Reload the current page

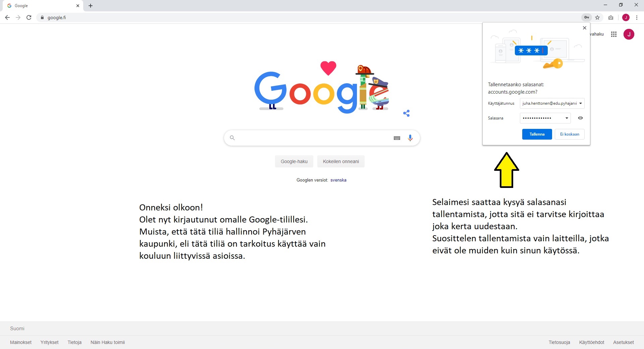point(29,17)
